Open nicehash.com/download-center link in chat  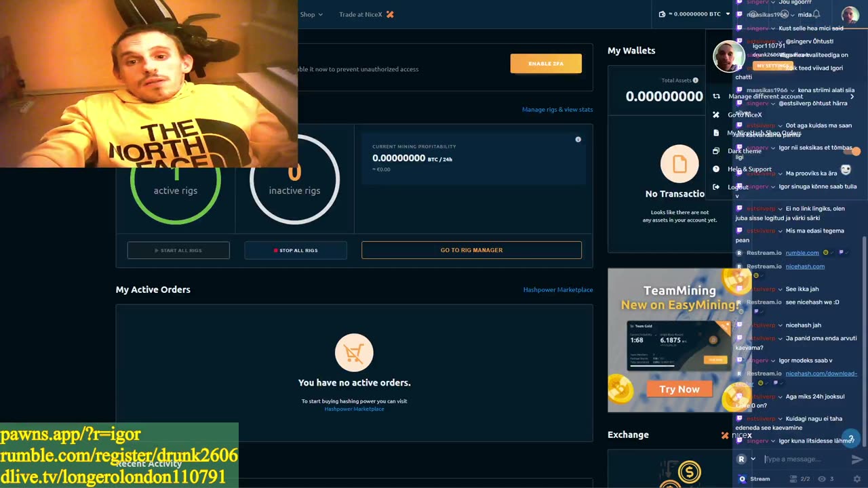(x=821, y=373)
